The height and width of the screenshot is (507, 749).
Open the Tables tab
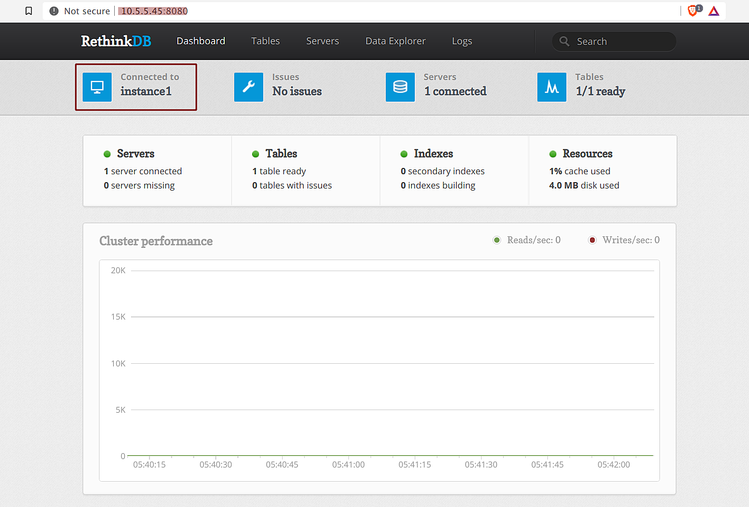265,41
